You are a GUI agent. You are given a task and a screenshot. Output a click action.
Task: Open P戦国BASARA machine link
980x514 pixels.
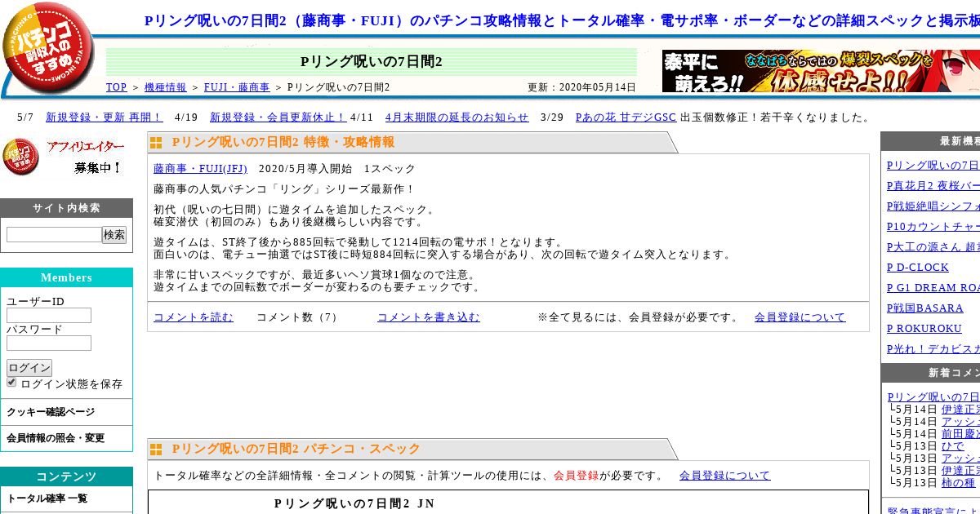tap(925, 308)
